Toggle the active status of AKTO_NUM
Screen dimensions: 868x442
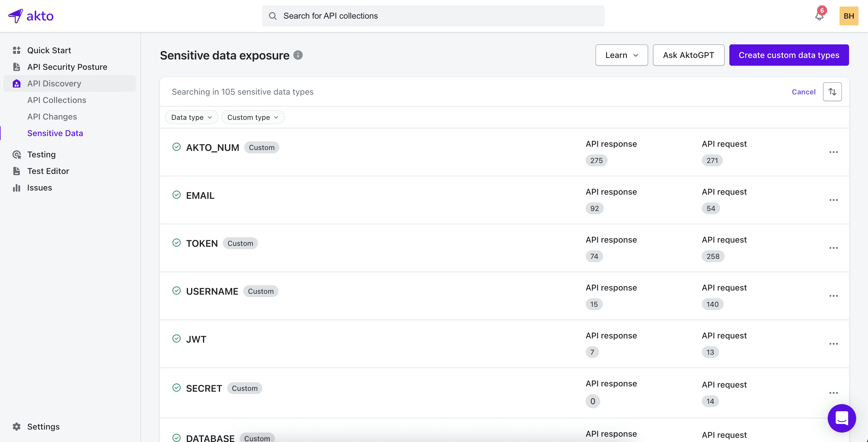point(177,147)
